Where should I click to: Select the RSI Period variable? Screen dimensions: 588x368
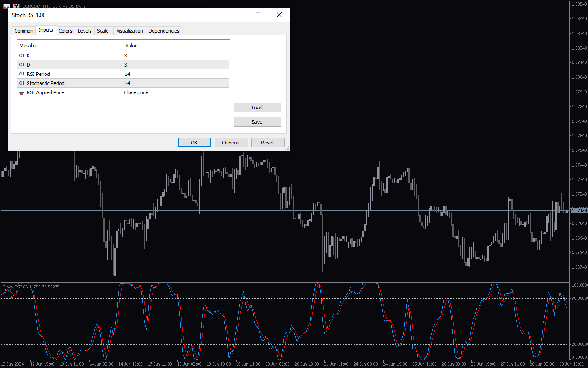(123, 74)
